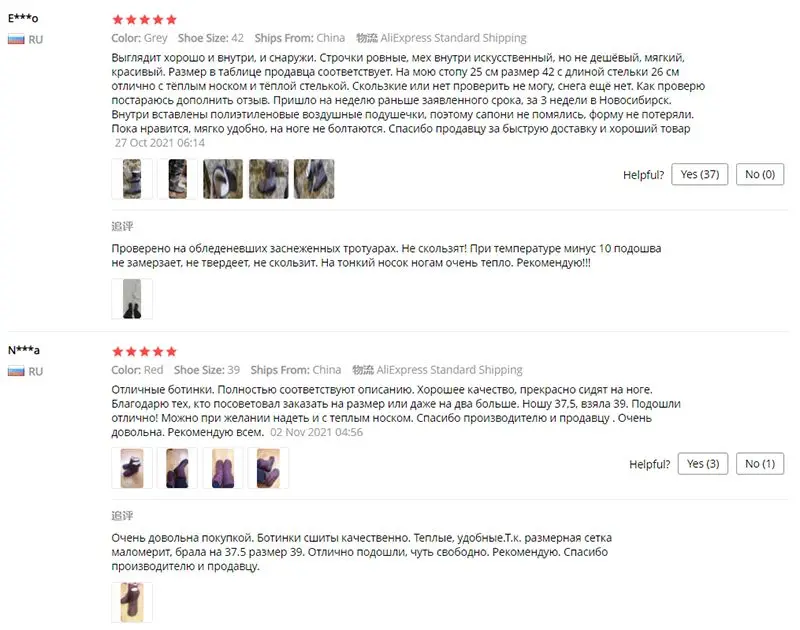The width and height of the screenshot is (800, 630).
Task: Click five-star rating of N***a's review
Action: (144, 351)
